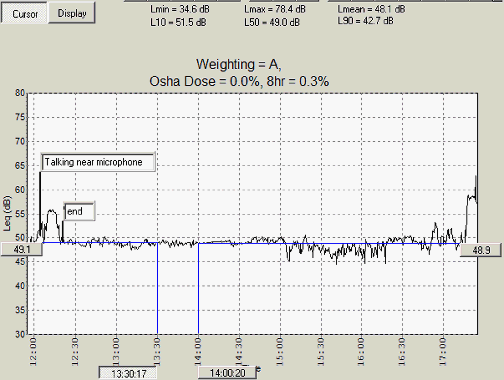Click the blue cursor line at 13:30

pyautogui.click(x=157, y=288)
